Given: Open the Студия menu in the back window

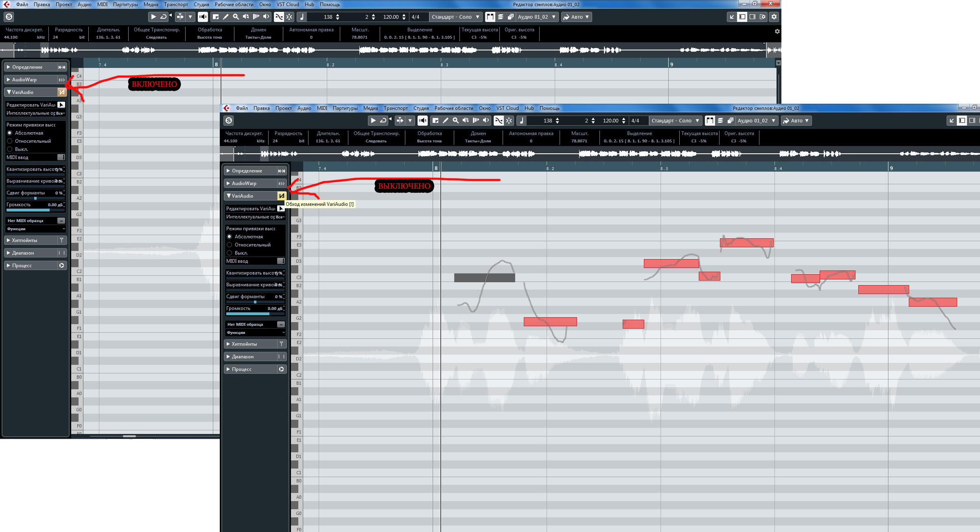Looking at the screenshot, I should [201, 4].
